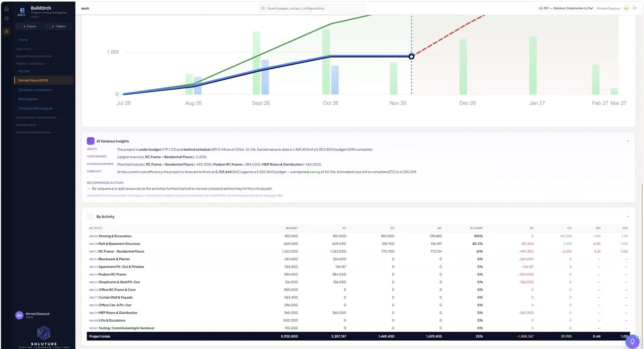Click the Podium RC Frame activity row
This screenshot has height=349, width=644.
tap(358, 274)
